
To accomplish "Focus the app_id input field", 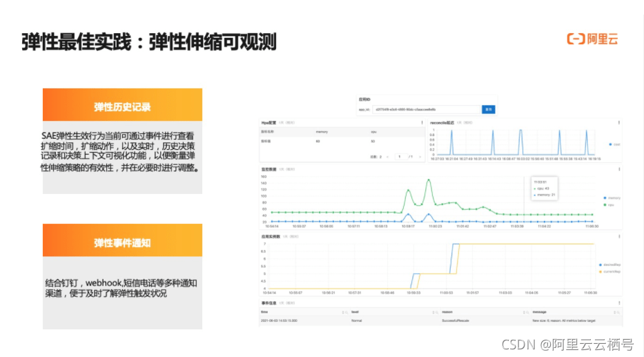I will [x=427, y=109].
